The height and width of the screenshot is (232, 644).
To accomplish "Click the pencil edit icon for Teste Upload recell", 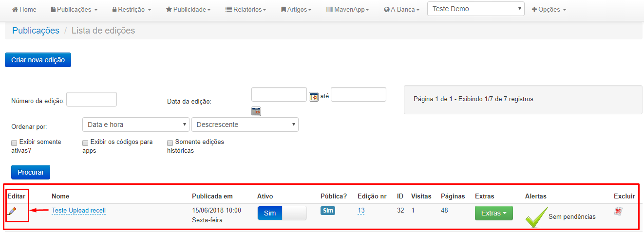I will click(x=12, y=211).
